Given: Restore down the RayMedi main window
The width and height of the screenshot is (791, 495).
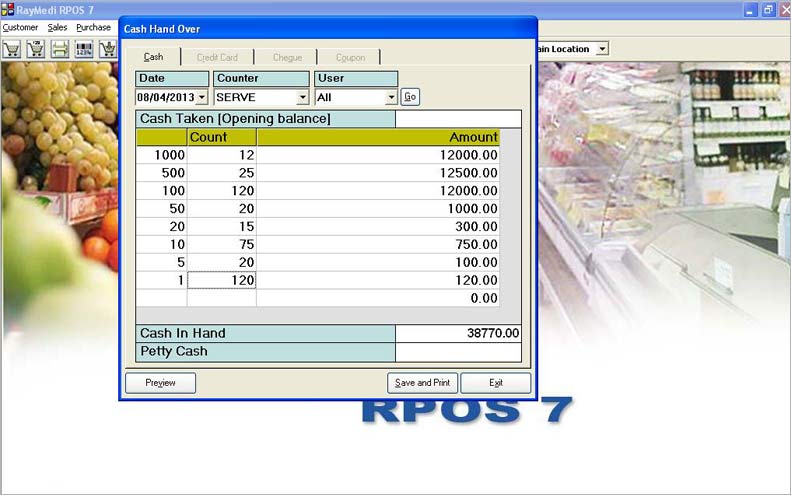Looking at the screenshot, I should (767, 9).
